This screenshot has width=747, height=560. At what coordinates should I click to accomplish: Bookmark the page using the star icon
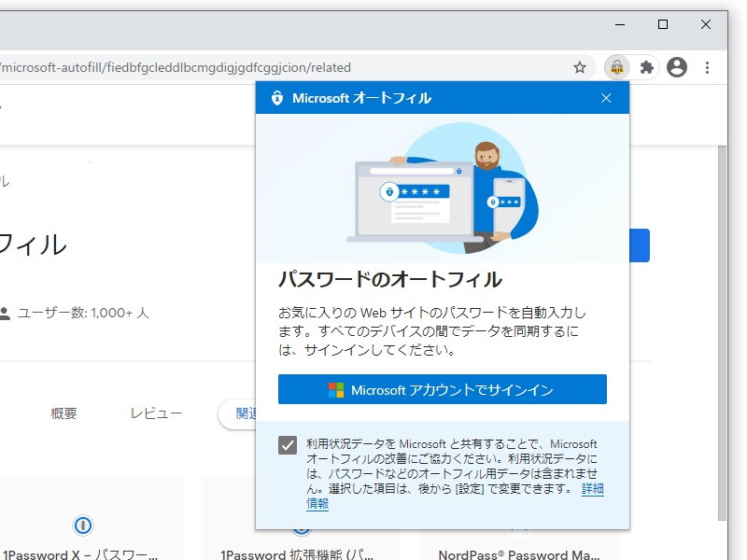[x=580, y=67]
